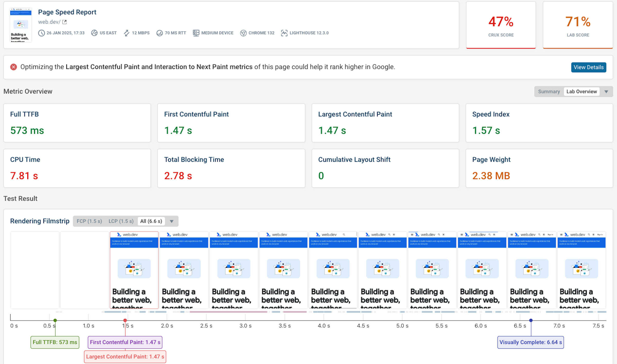Click the gauge icon beside 70 ms RTT
This screenshot has width=617, height=364.
click(160, 33)
